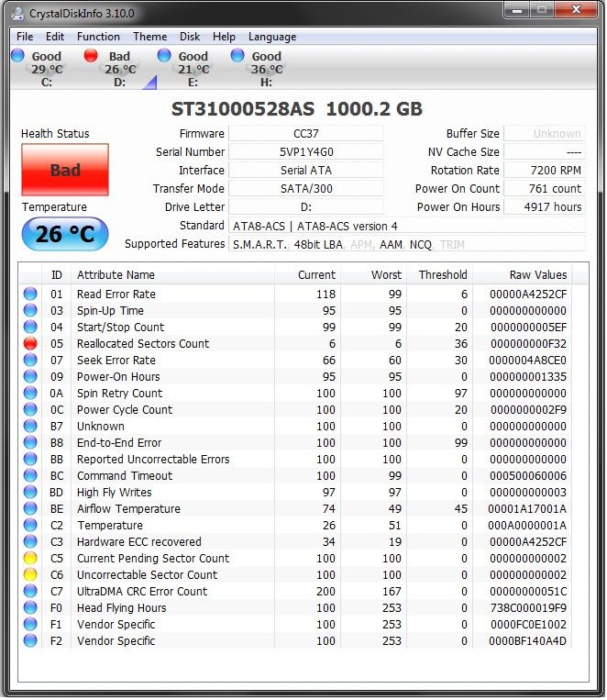607x700 pixels.
Task: Open the Language menu
Action: [x=272, y=37]
